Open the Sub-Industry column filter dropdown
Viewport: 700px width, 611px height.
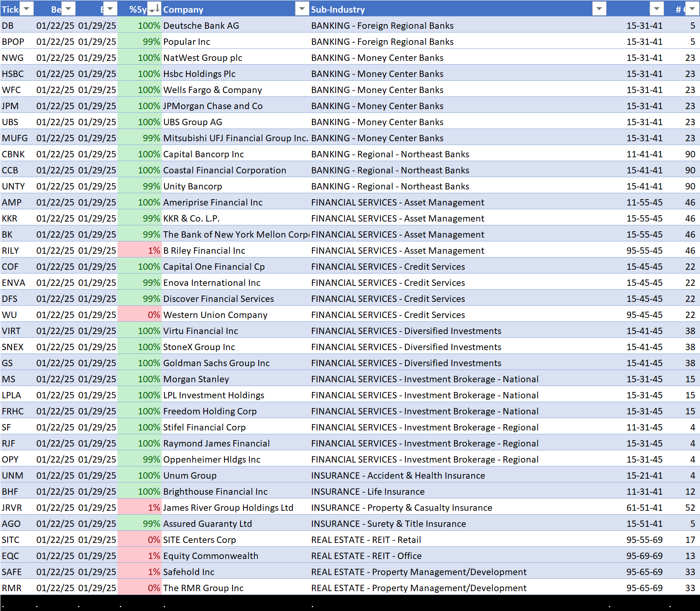coord(599,9)
